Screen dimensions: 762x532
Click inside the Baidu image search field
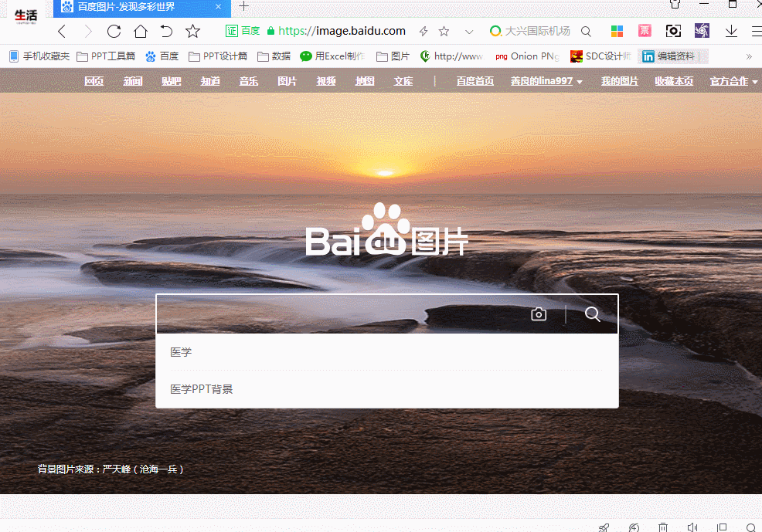[340, 314]
